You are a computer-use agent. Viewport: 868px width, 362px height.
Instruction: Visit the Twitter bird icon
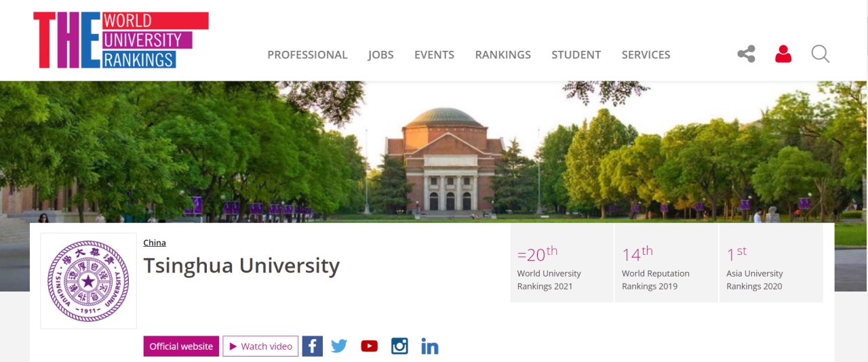(x=339, y=346)
